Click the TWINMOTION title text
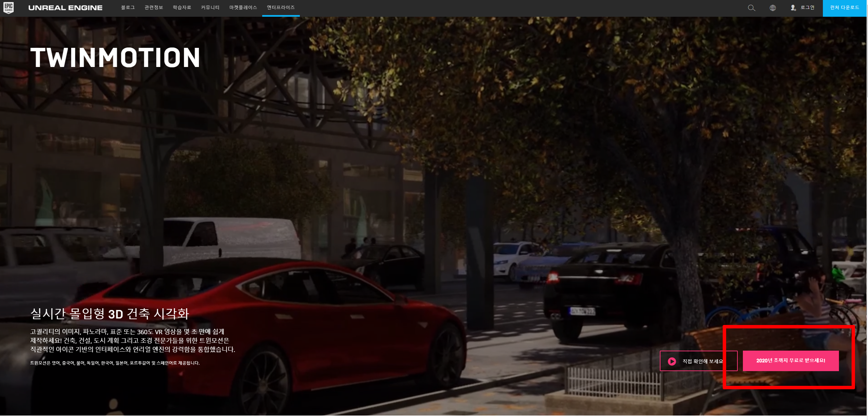868x420 pixels. pos(116,58)
